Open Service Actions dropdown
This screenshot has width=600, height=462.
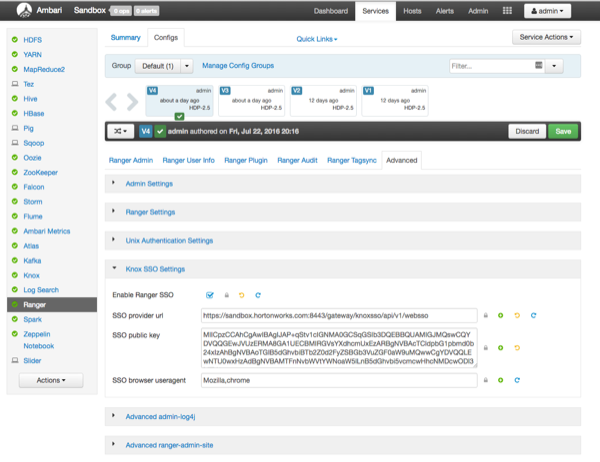(546, 37)
